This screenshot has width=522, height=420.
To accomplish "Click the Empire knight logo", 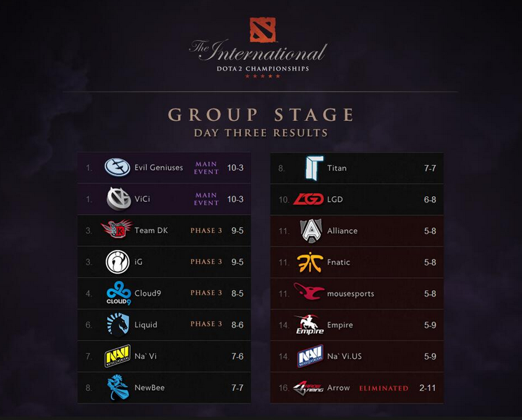I will 310,325.
